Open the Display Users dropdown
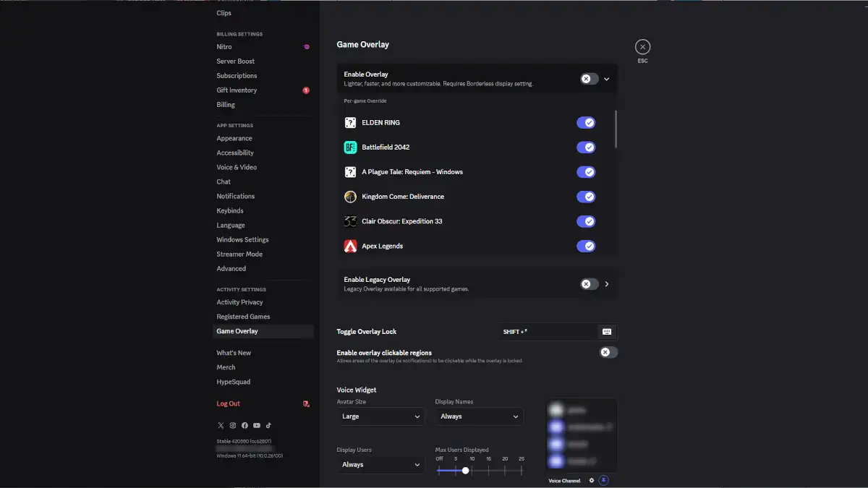Image resolution: width=868 pixels, height=488 pixels. tap(381, 465)
